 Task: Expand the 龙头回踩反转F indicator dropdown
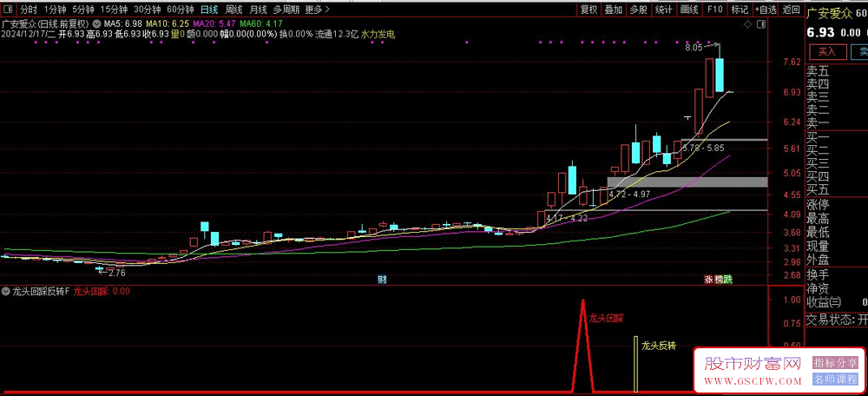[x=5, y=291]
